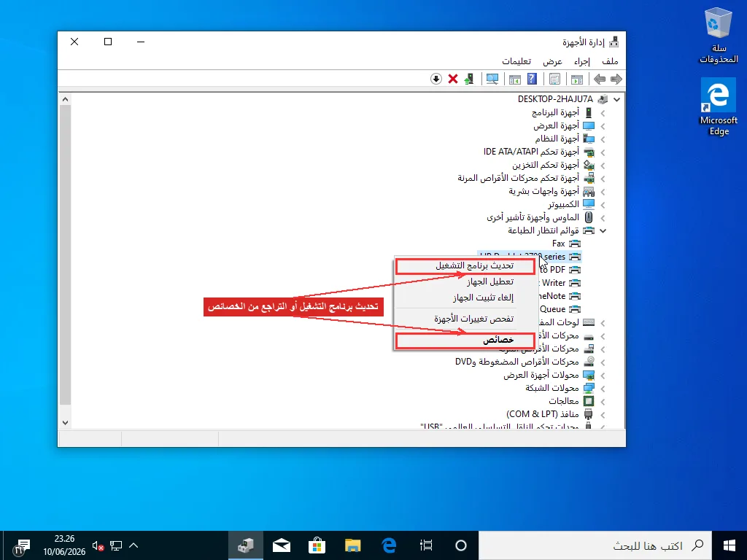This screenshot has height=560, width=747.
Task: Click the محولات الشبكة network adapter icon
Action: tap(589, 388)
